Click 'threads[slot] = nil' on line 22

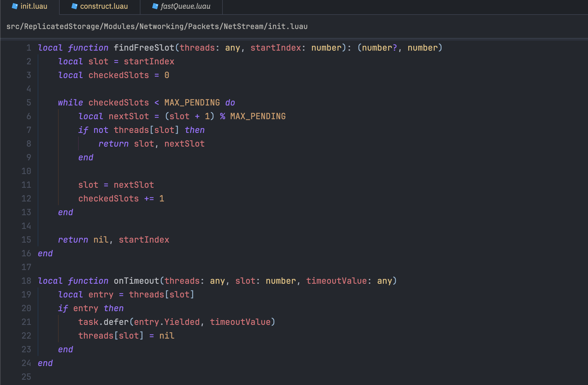[126, 336]
